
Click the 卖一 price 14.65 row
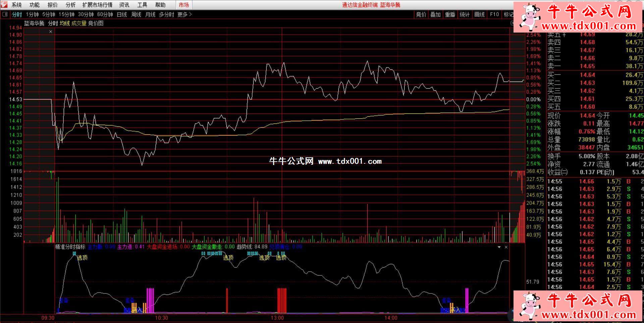click(595, 66)
